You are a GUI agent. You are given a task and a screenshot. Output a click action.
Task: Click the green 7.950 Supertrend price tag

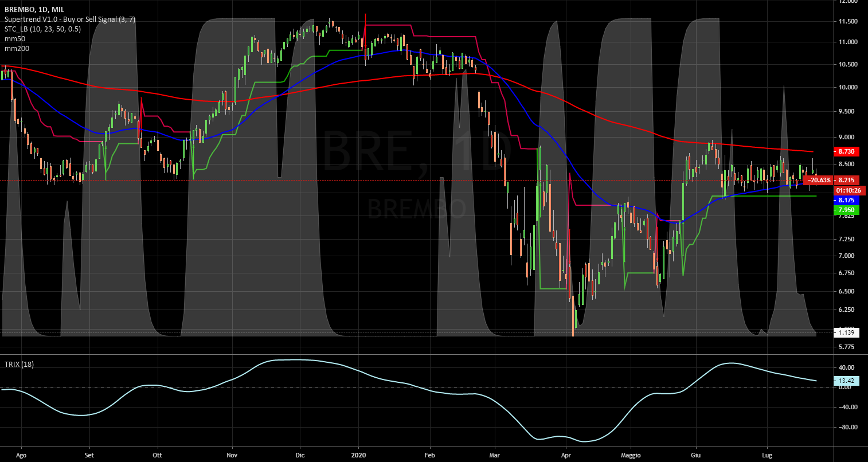(x=846, y=210)
